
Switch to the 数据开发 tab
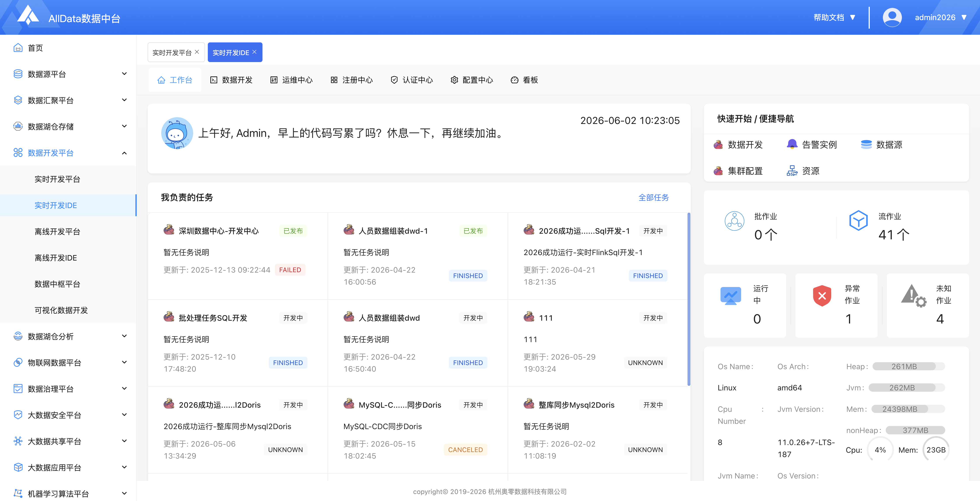231,80
